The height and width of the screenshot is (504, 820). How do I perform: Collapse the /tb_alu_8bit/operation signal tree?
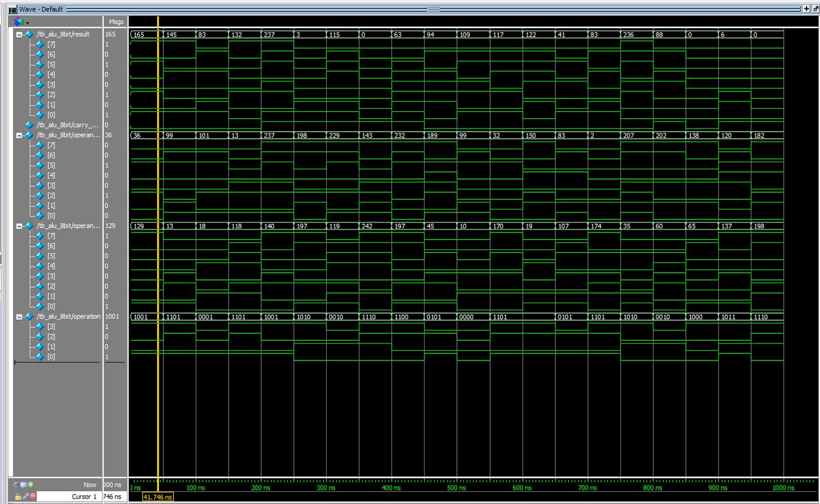(19, 316)
